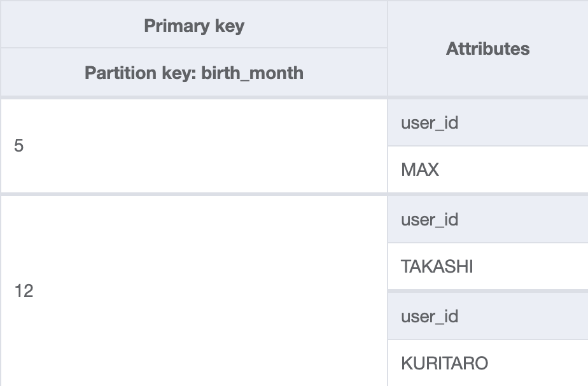Screen dimensions: 588x386
Task: Click the Primary key column header
Action: tap(194, 26)
